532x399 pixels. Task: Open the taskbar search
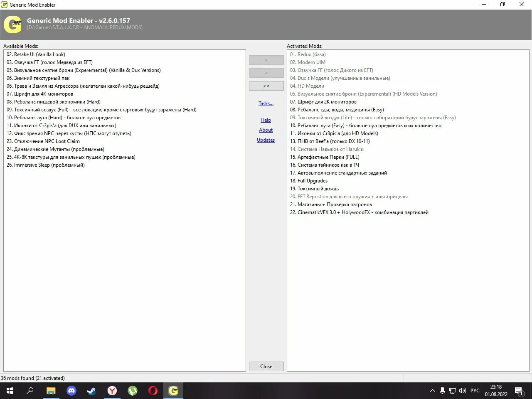click(30, 391)
